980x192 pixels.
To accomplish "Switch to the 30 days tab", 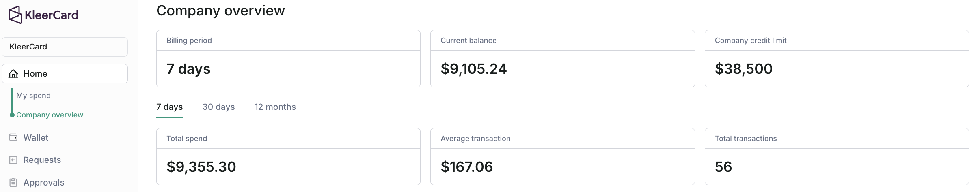I will (219, 107).
